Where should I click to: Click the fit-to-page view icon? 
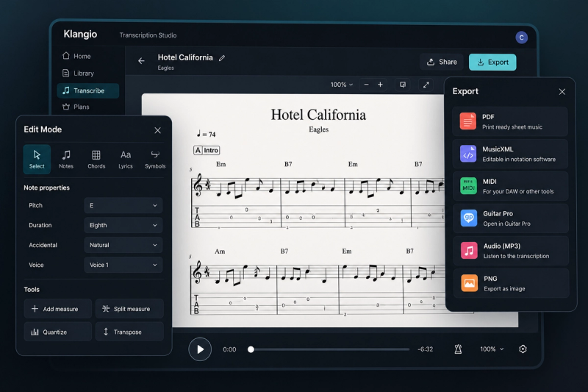pyautogui.click(x=403, y=85)
